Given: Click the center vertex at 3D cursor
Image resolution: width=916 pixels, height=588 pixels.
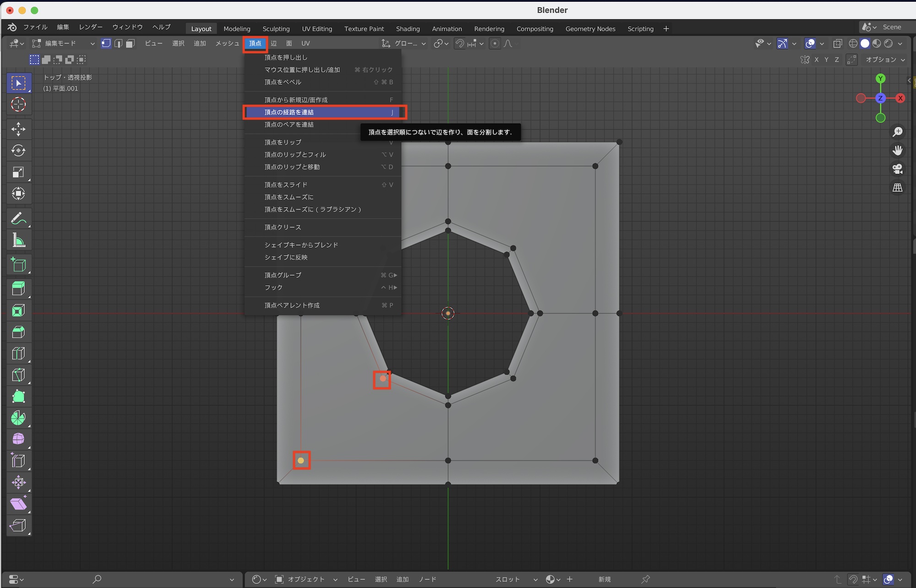Looking at the screenshot, I should pyautogui.click(x=448, y=313).
